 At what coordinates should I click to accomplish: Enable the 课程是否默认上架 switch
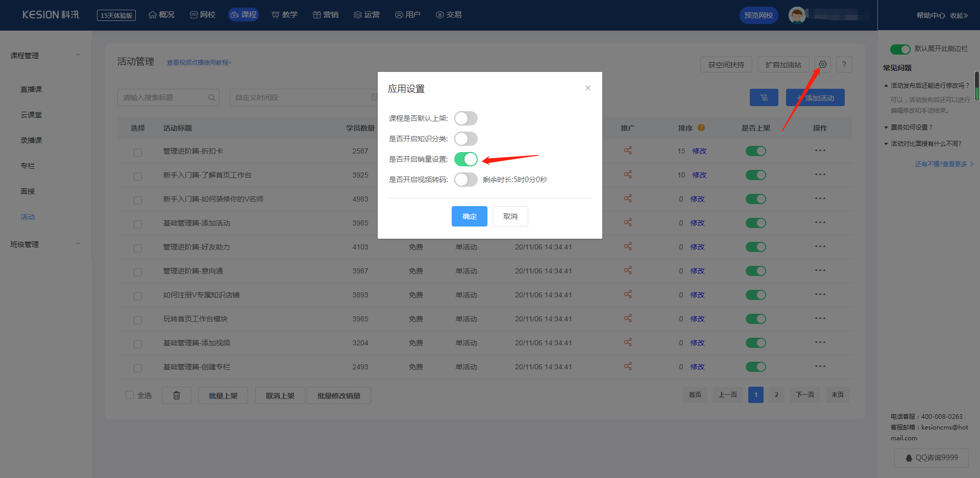pyautogui.click(x=465, y=118)
